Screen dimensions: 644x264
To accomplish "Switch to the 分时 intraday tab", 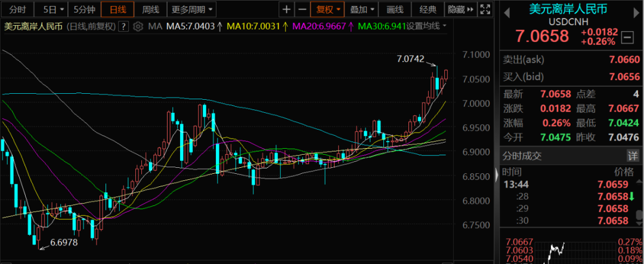I will coord(17,10).
